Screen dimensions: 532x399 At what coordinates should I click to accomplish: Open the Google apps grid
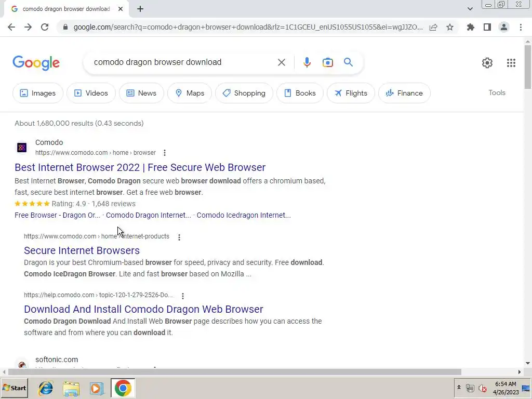[x=511, y=63]
